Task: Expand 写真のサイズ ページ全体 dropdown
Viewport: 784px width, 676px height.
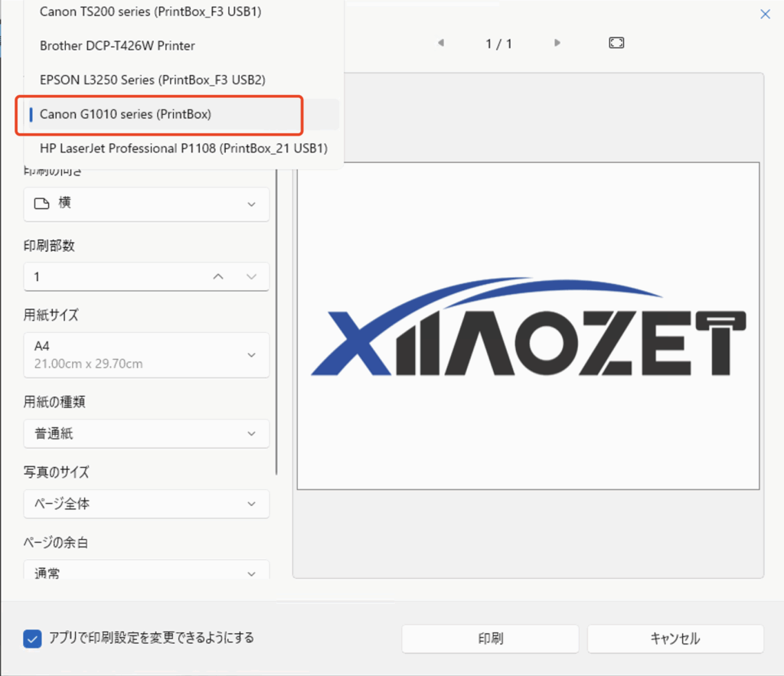Action: point(146,504)
